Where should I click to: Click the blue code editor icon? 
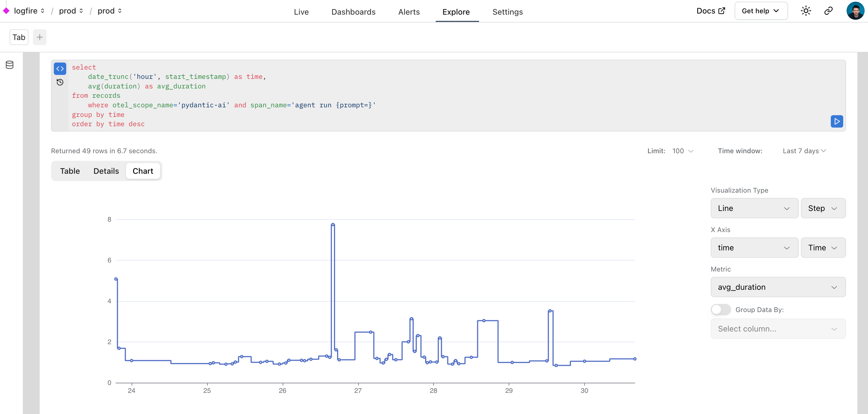coord(60,69)
